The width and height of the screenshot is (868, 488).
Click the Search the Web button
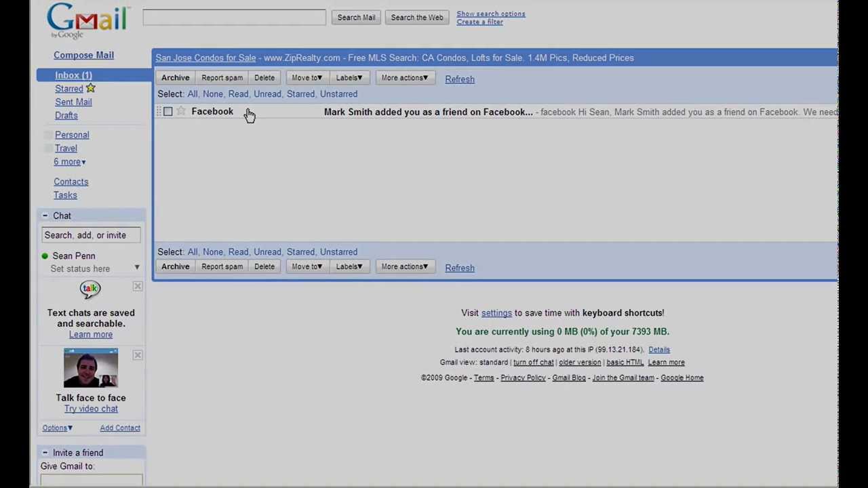point(417,18)
